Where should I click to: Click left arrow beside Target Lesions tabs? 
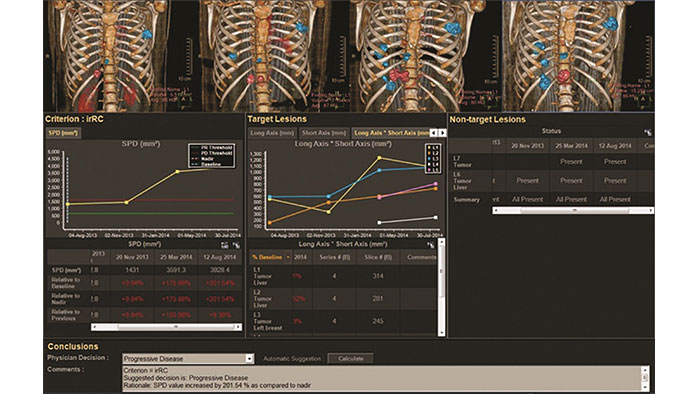point(433,133)
